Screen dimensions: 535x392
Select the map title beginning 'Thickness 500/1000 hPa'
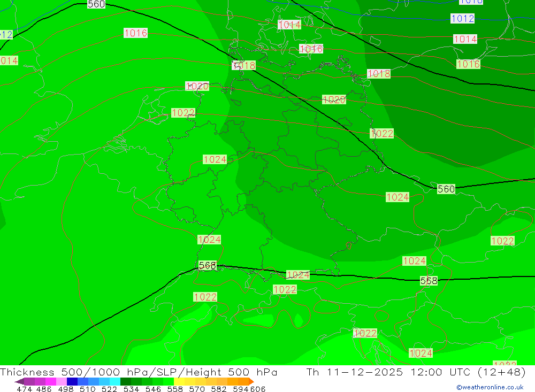coord(139,372)
